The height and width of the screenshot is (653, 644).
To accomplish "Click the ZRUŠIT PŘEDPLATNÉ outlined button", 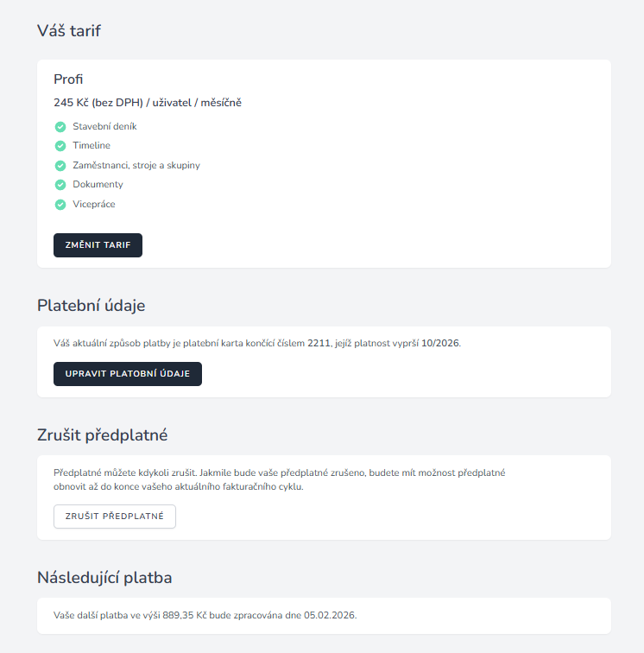I will tap(115, 517).
